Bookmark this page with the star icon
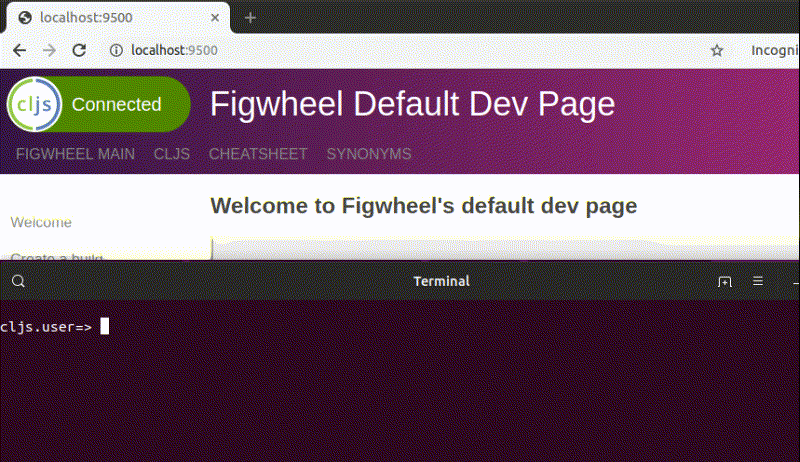This screenshot has height=462, width=800. (x=717, y=50)
